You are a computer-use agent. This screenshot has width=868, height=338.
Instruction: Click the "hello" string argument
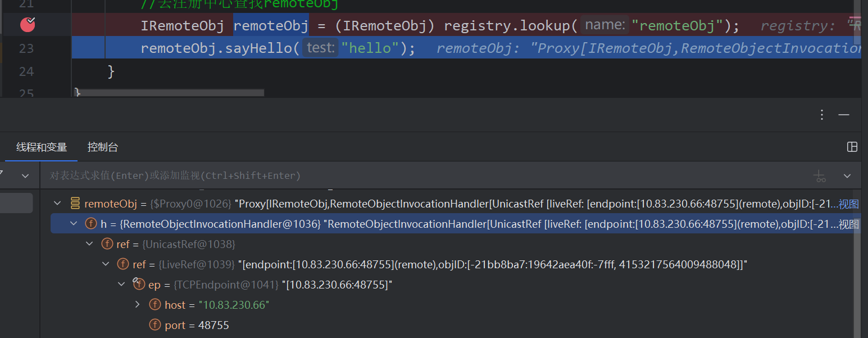click(370, 48)
